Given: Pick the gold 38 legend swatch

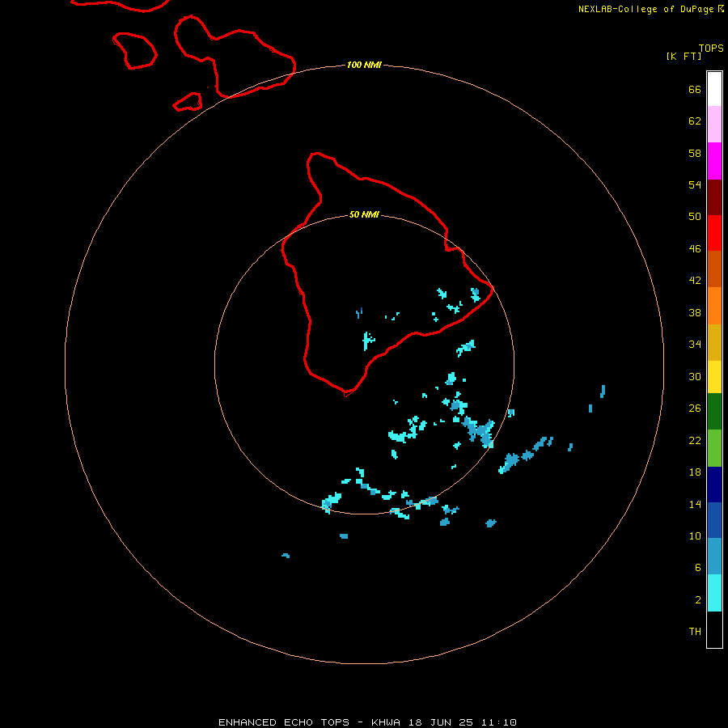Looking at the screenshot, I should click(x=714, y=342).
